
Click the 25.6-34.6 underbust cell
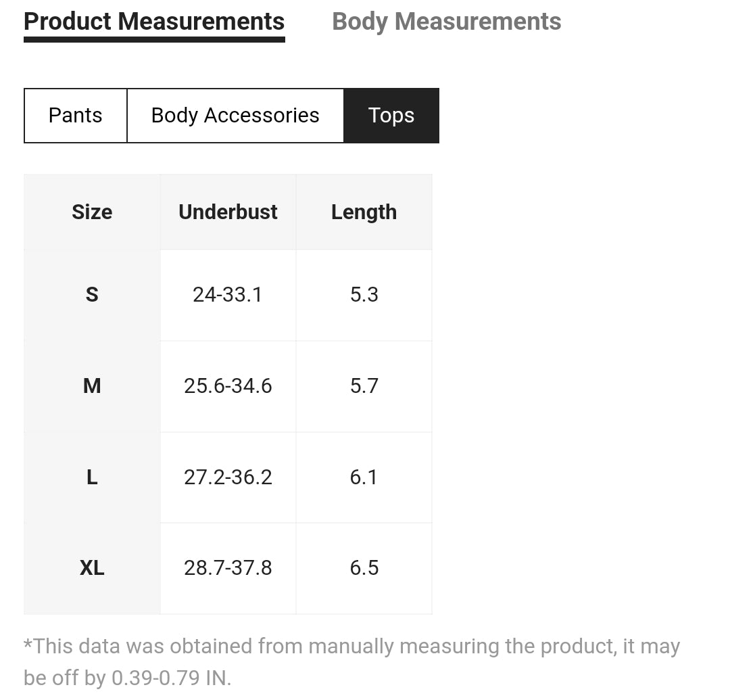tap(228, 386)
